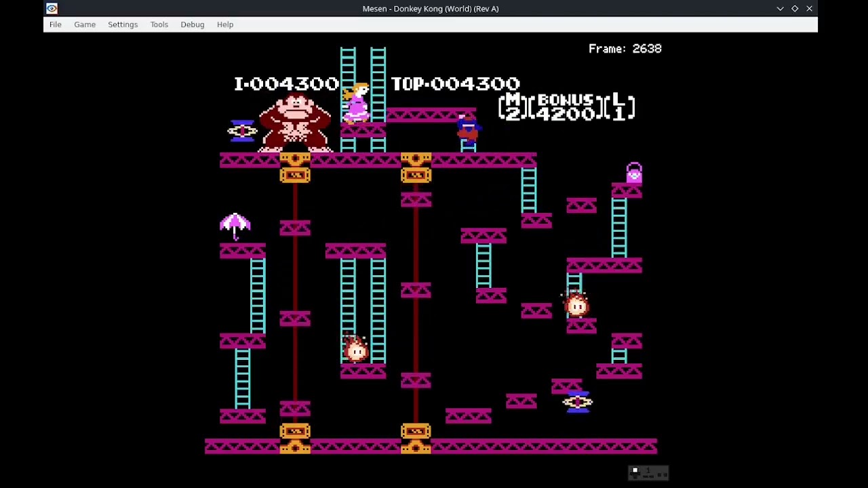Click the Pauline sprite in pink dress
This screenshot has height=488, width=868.
coord(356,103)
